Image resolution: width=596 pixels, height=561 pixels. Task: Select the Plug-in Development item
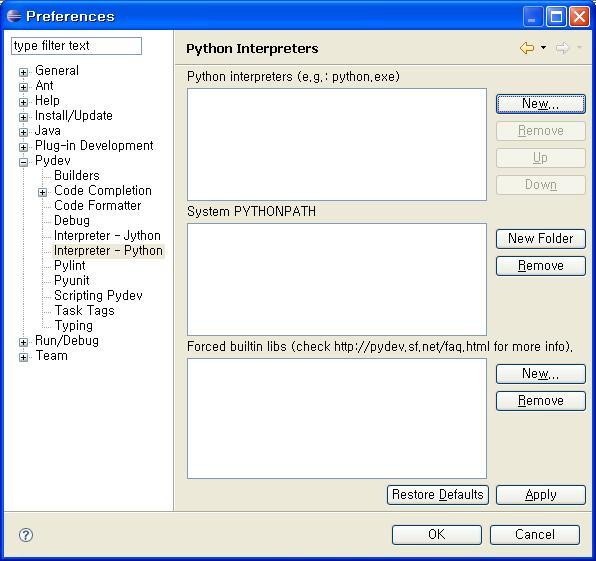[94, 146]
